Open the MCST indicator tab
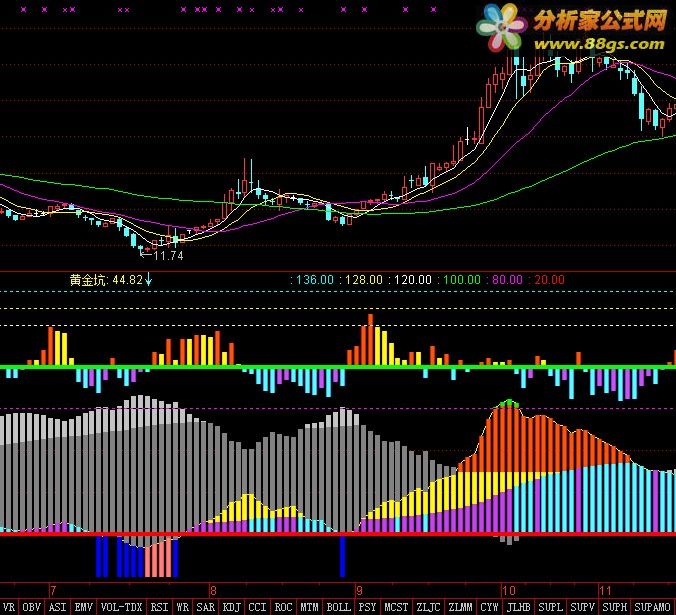 396,607
